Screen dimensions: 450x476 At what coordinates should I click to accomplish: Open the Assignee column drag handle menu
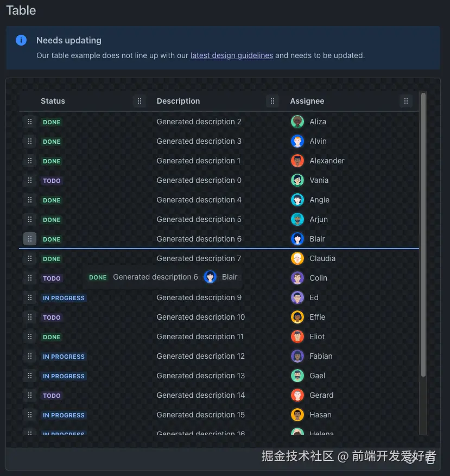[x=405, y=101]
